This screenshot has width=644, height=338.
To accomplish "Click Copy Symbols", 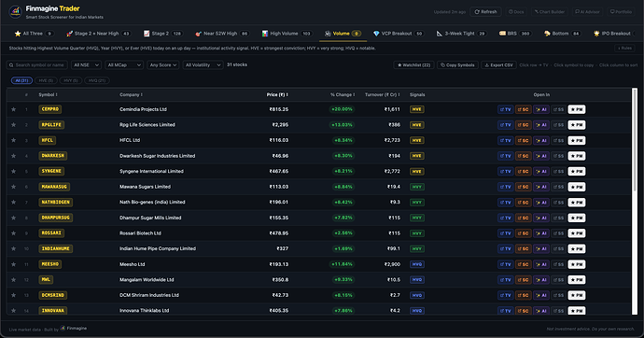I will click(457, 64).
